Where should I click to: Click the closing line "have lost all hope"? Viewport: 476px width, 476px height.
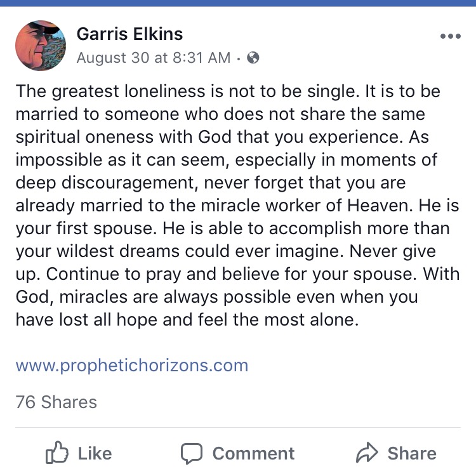(88, 320)
